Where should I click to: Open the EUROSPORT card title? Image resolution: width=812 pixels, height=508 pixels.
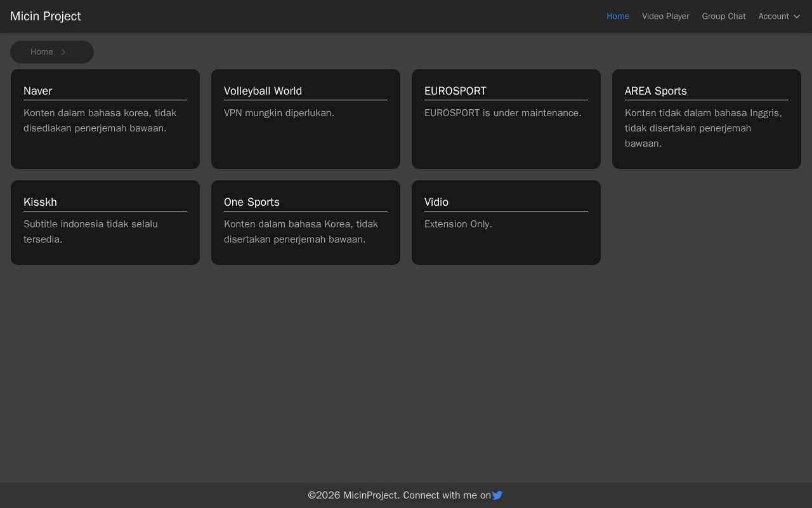(455, 91)
